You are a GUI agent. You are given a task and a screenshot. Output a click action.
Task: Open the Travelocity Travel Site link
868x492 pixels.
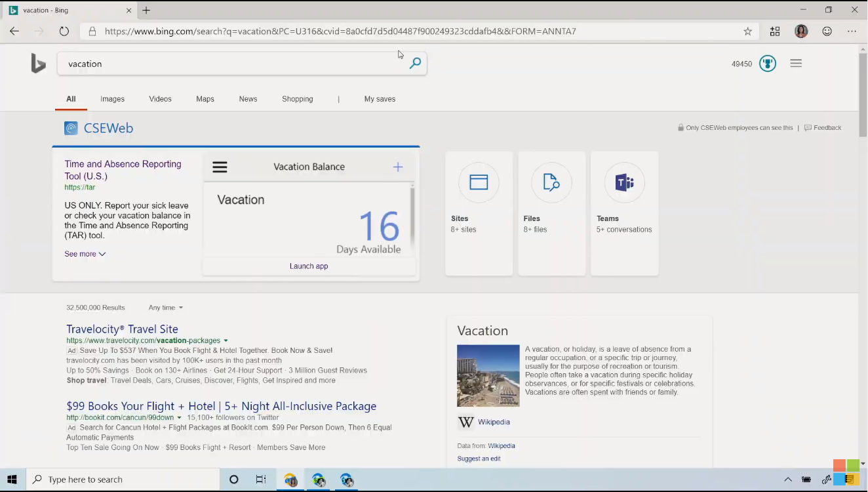122,329
